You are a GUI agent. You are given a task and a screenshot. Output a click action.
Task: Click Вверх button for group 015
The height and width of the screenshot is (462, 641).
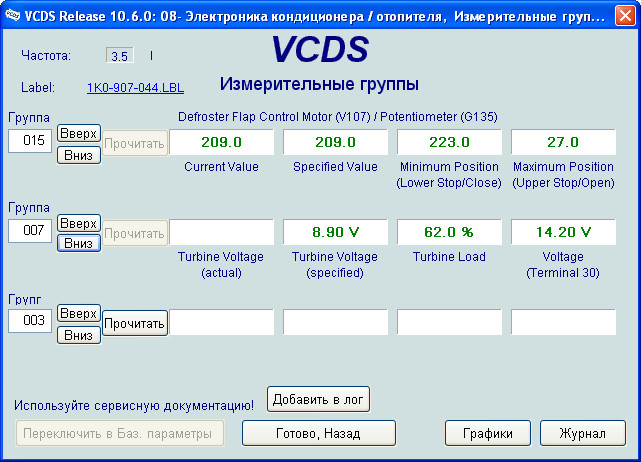(x=78, y=133)
